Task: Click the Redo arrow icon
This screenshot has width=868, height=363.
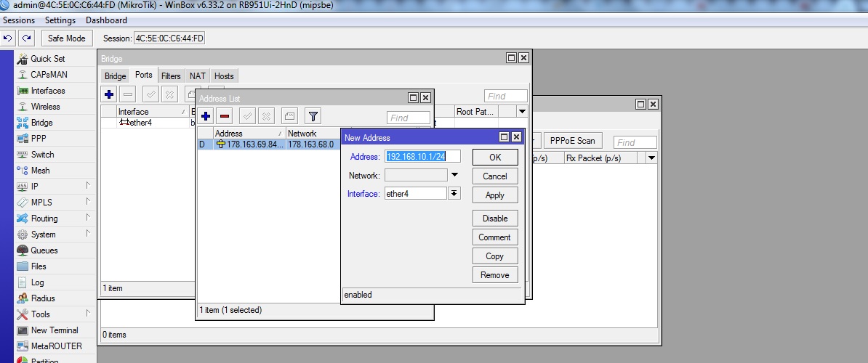Action: pyautogui.click(x=26, y=38)
